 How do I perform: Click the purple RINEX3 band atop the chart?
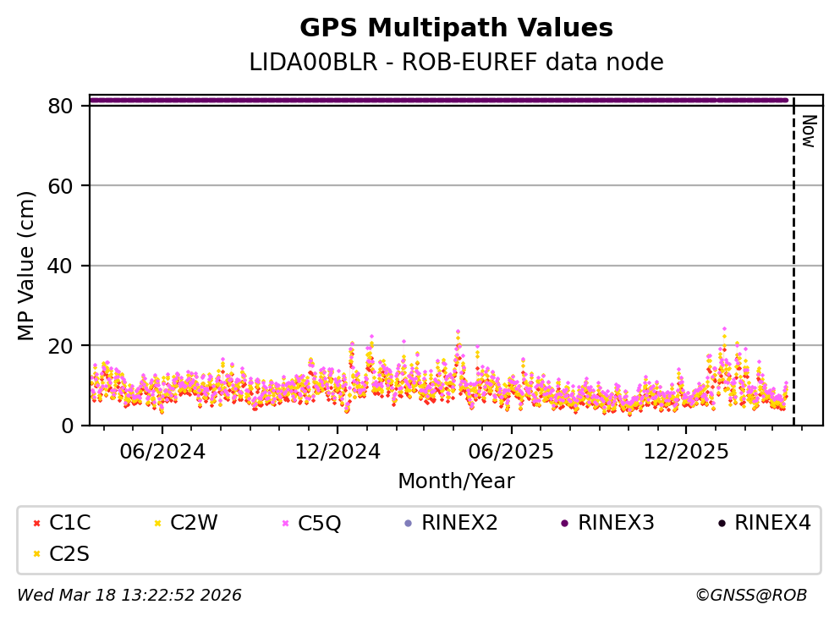pos(440,100)
